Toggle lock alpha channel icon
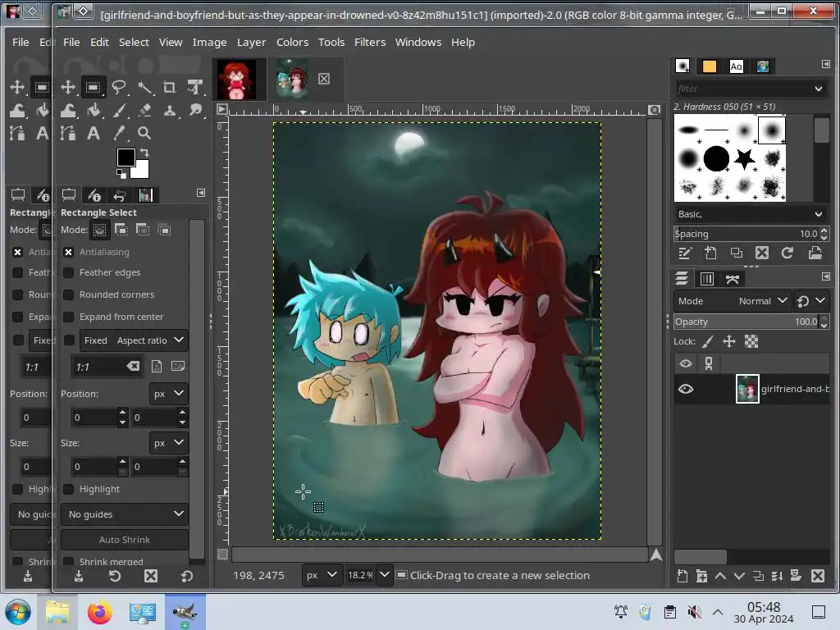 point(751,341)
